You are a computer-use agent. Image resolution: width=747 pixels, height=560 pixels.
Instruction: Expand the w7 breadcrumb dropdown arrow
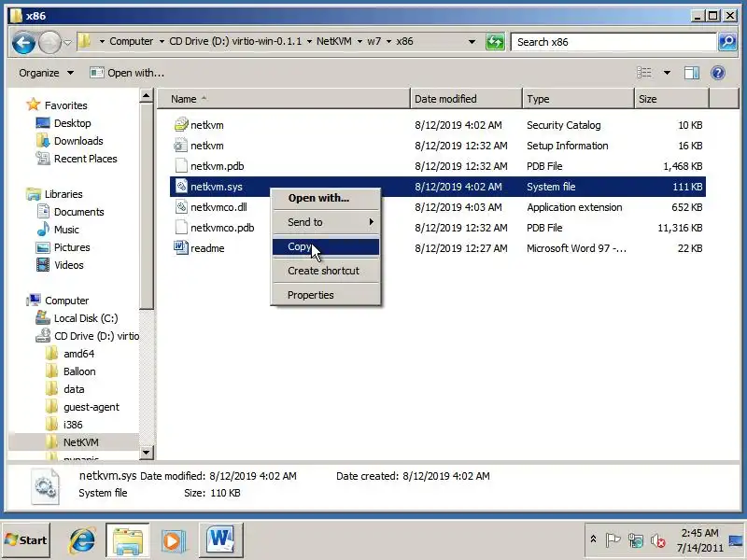point(388,41)
